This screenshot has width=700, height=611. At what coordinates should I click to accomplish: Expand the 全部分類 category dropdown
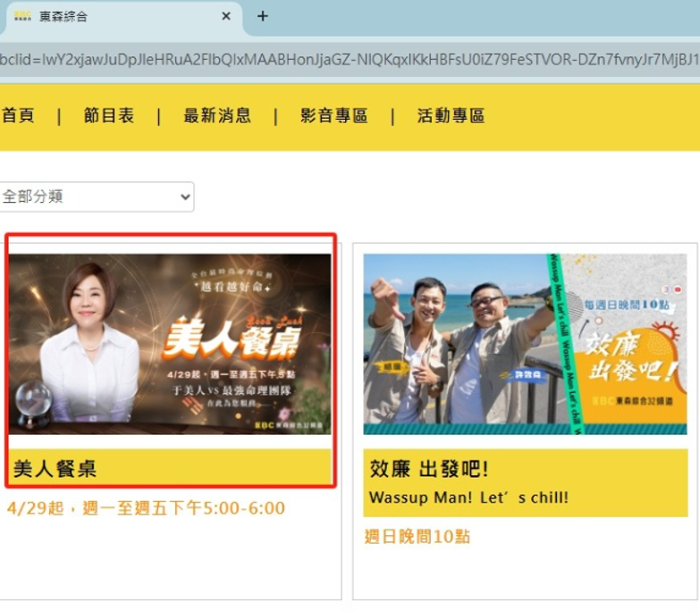(97, 197)
